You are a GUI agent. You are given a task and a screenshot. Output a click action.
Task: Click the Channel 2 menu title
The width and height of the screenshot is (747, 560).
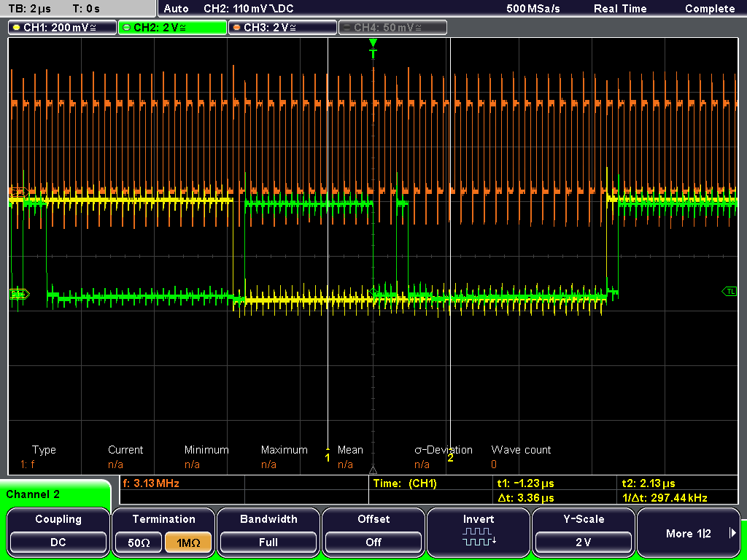(34, 494)
